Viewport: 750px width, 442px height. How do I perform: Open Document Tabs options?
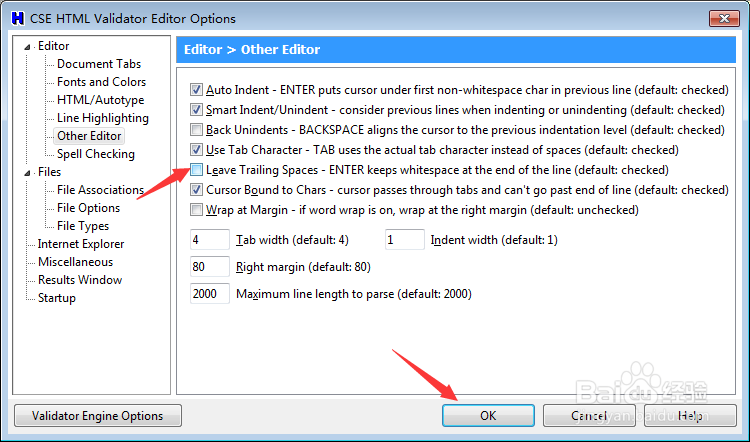(99, 64)
